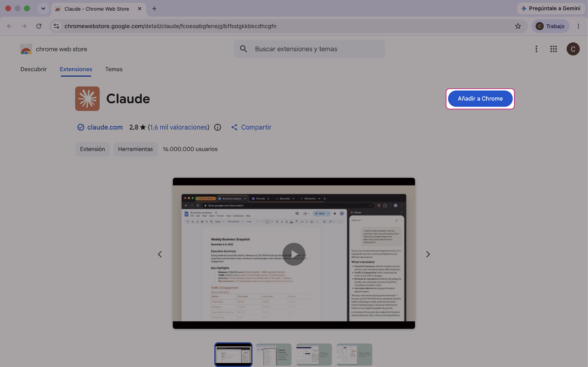Click the Claude extension title heading
This screenshot has height=367, width=588.
tap(128, 99)
